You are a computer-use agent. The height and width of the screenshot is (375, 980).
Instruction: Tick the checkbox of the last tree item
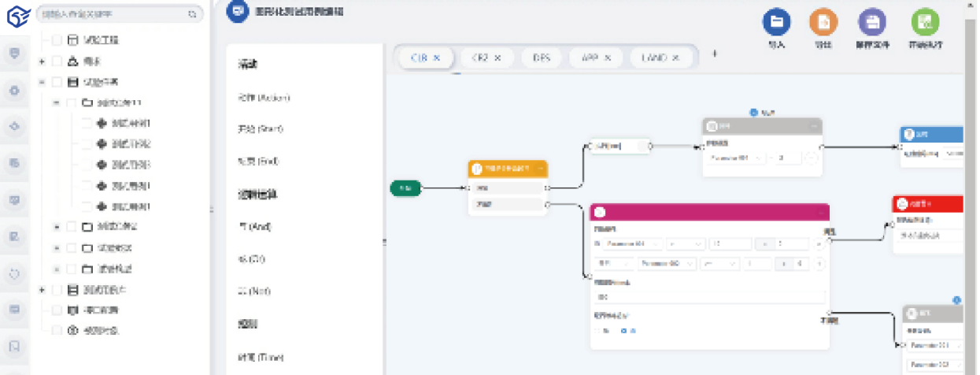[57, 331]
